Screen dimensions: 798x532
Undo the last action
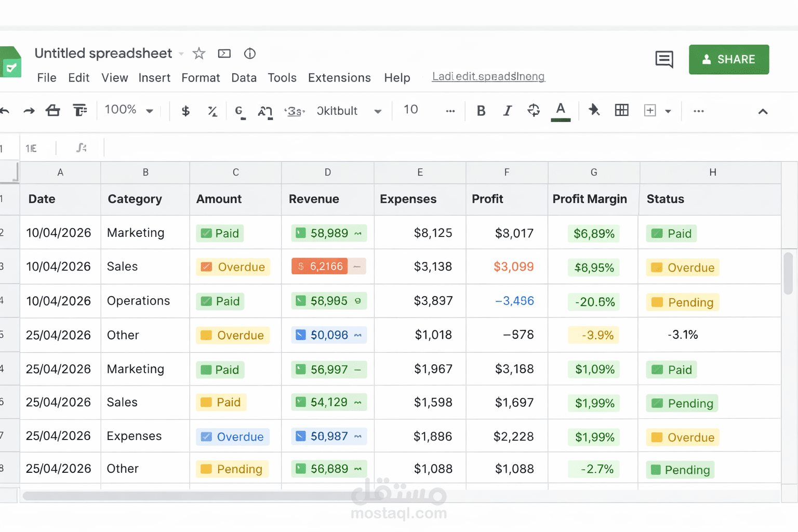[x=5, y=111]
